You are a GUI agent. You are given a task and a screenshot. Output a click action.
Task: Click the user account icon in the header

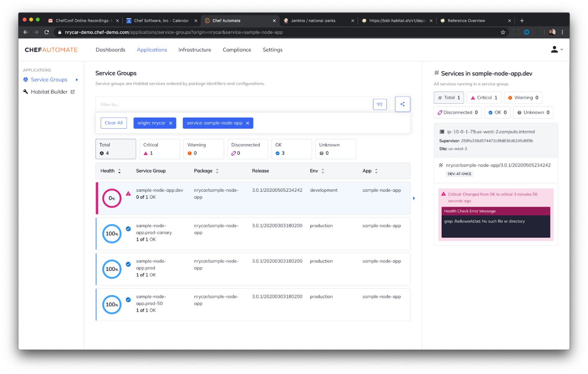tap(554, 49)
